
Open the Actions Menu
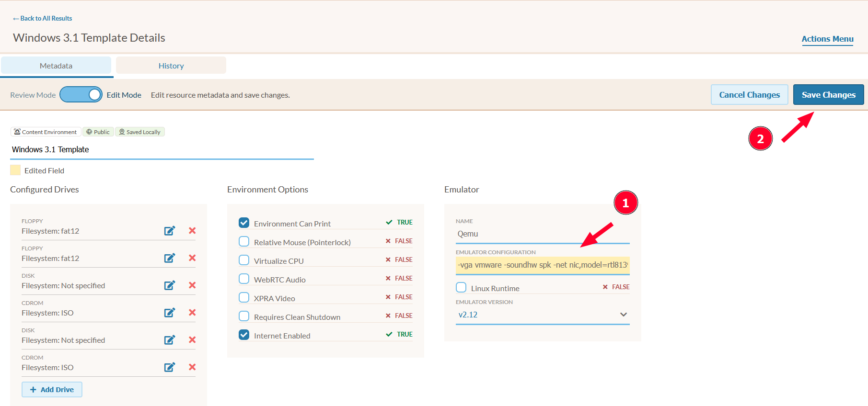tap(827, 39)
